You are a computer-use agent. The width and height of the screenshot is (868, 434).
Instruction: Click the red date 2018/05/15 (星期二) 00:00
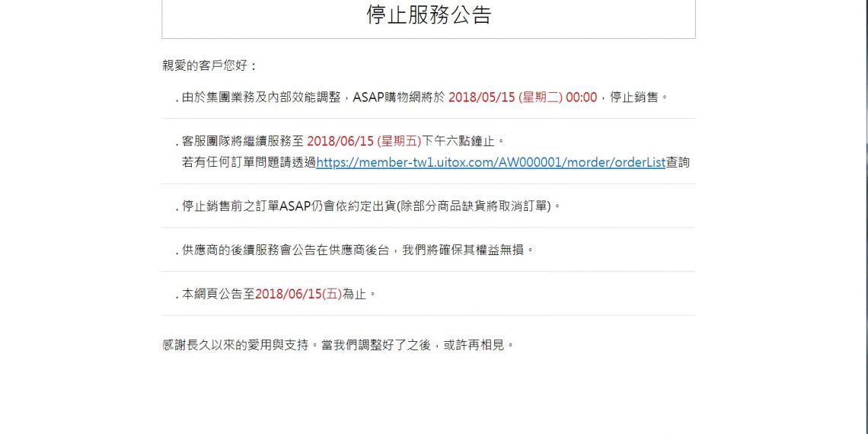[x=522, y=97]
